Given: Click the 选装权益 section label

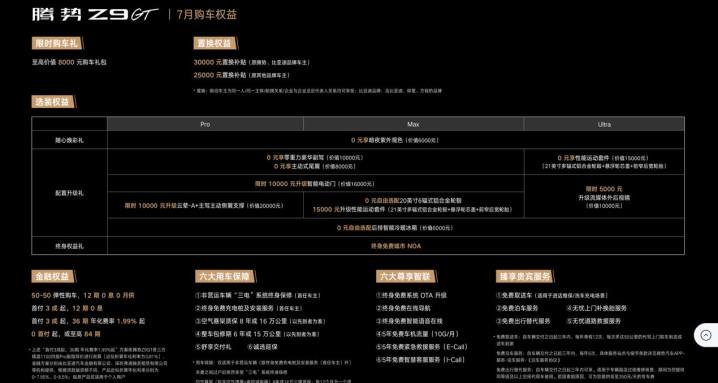Looking at the screenshot, I should tap(53, 102).
